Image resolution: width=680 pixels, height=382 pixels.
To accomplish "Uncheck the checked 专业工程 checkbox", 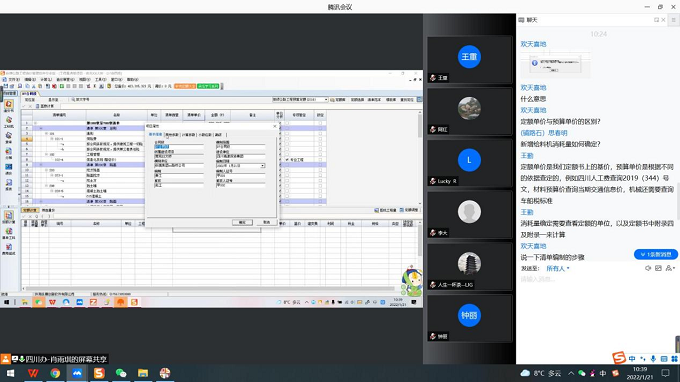I will point(287,160).
